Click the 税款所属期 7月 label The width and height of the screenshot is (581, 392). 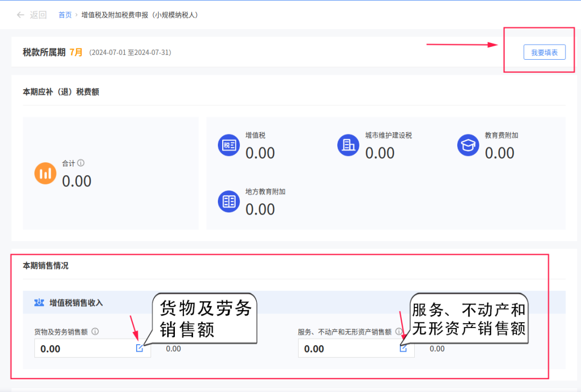[53, 52]
